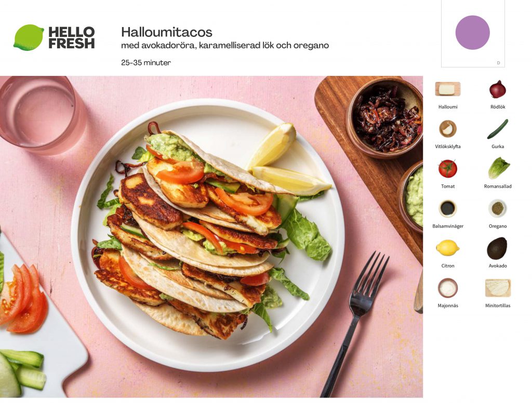The image size is (532, 411).
Task: Click the Vitlöksklyfta garlic icon
Action: [x=447, y=129]
